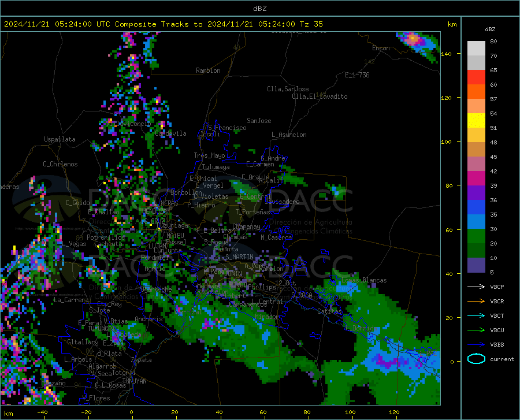Pick the purple 36-39 dBZ legend swatch
520x420 pixels.
(x=476, y=193)
